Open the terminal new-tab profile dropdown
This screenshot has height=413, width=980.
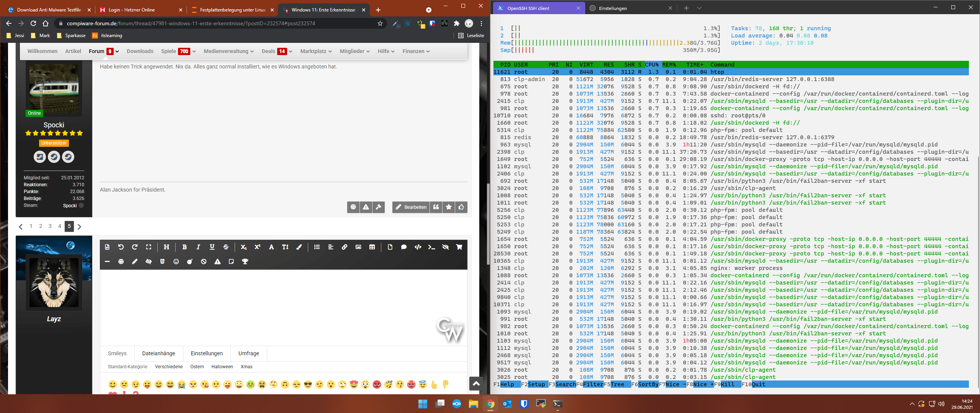pos(699,8)
